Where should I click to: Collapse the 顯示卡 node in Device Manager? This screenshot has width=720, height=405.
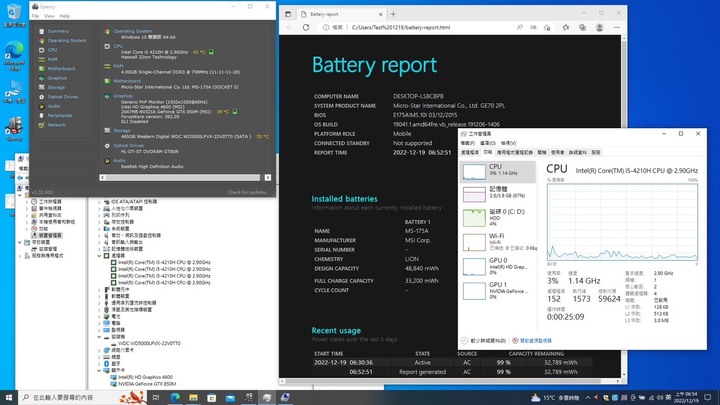tap(99, 370)
